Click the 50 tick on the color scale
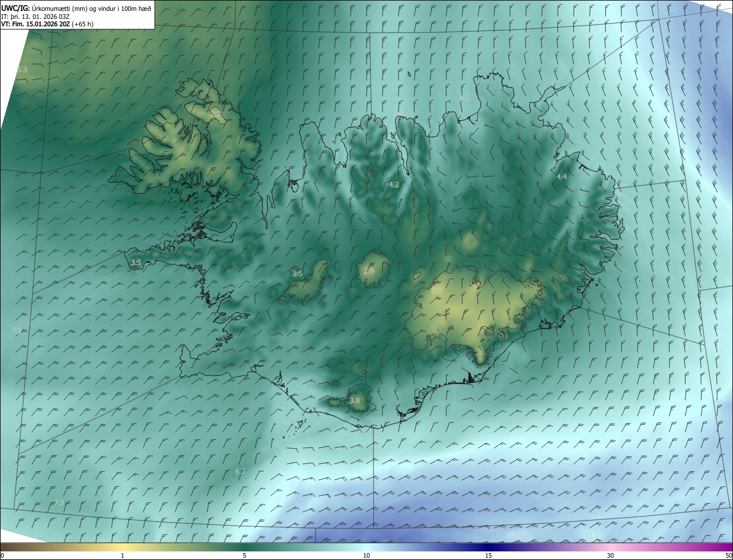Screen dimensions: 733x560 click(x=728, y=555)
